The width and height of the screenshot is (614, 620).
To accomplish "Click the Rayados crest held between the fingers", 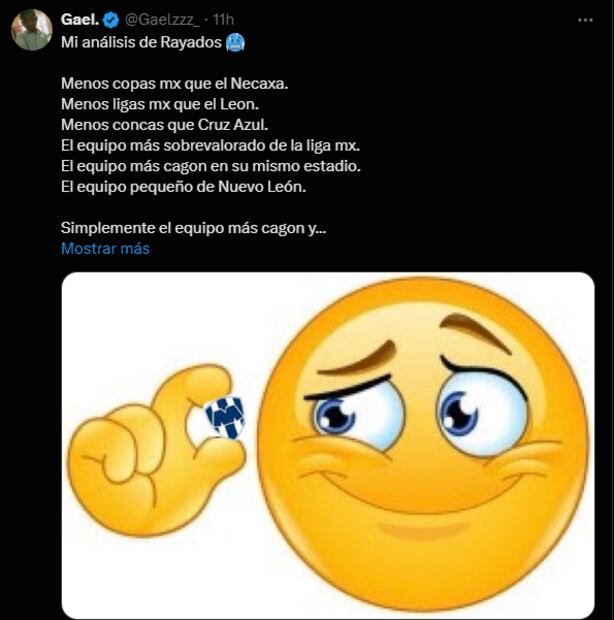I will [x=225, y=418].
